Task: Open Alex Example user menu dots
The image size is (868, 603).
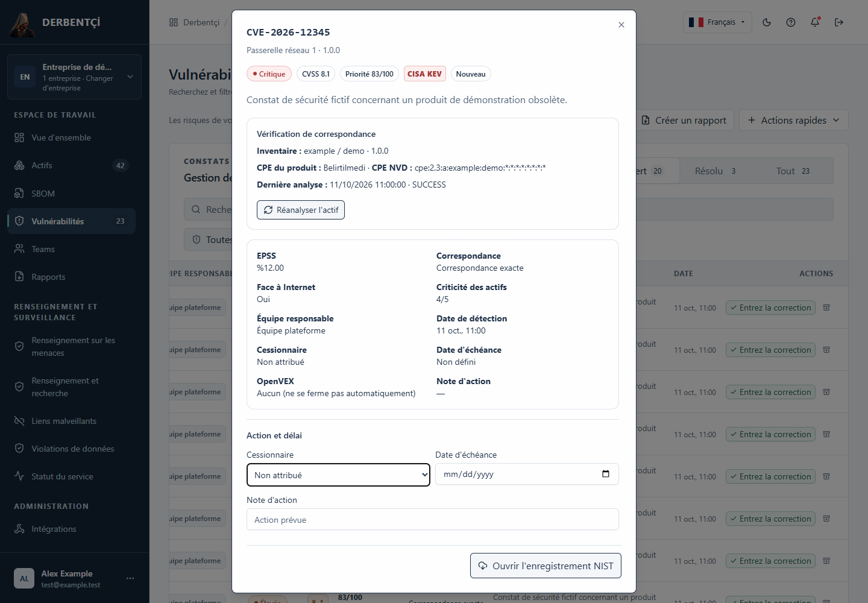Action: [x=130, y=578]
